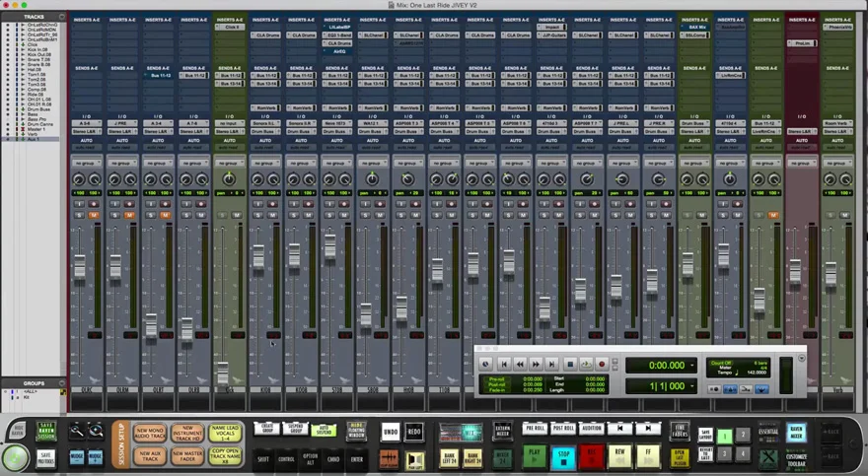Screen dimensions: 868x476
Task: Click the cyan STOP pad in Raven toolbar
Action: click(x=563, y=457)
